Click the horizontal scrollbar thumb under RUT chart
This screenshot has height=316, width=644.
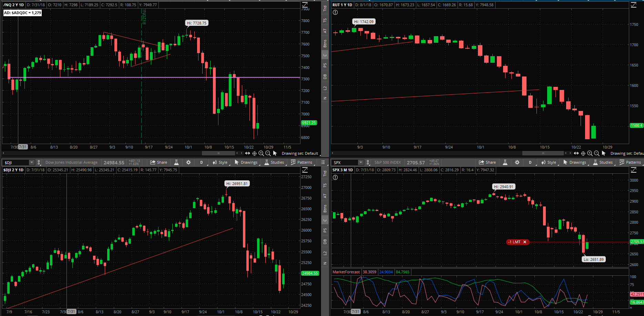pos(543,153)
